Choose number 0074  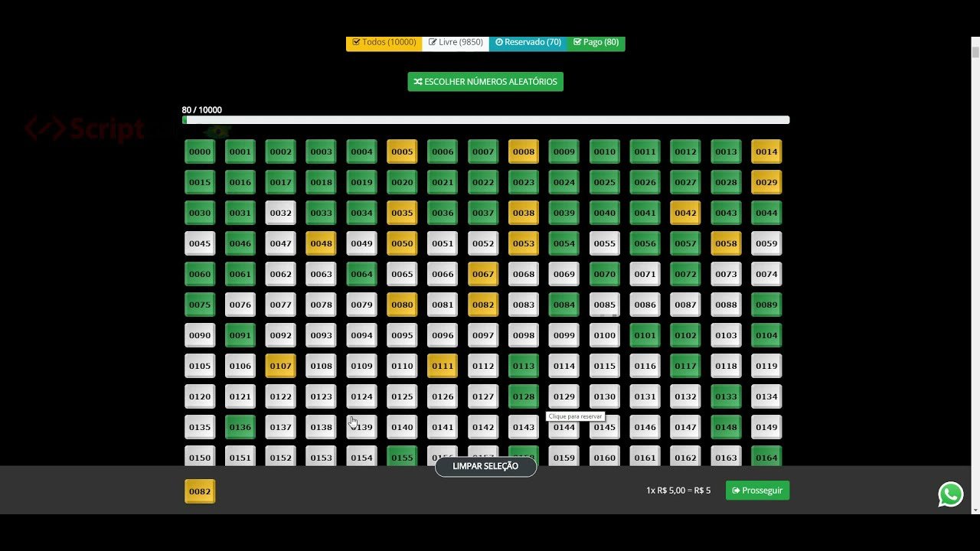[766, 274]
